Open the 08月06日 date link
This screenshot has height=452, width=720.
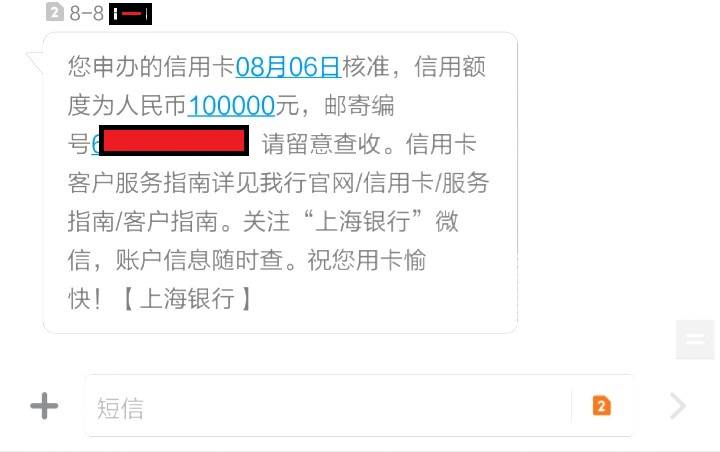click(x=288, y=67)
